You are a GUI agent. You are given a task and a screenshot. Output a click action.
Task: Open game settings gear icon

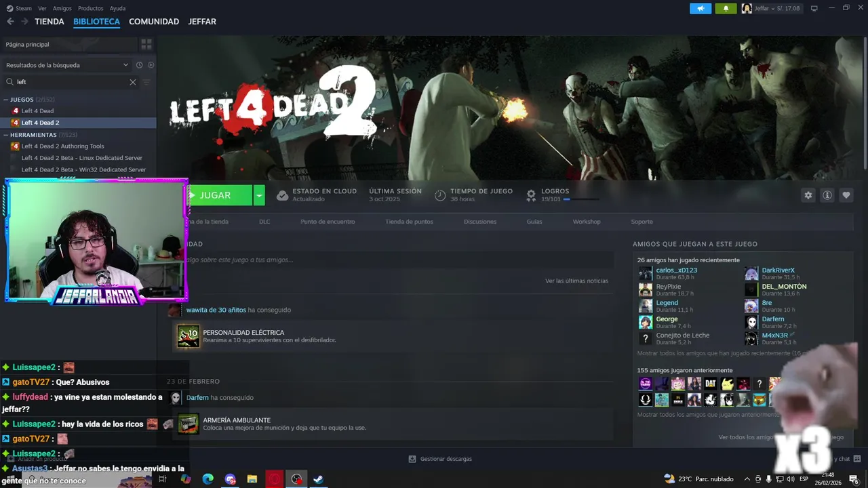808,195
